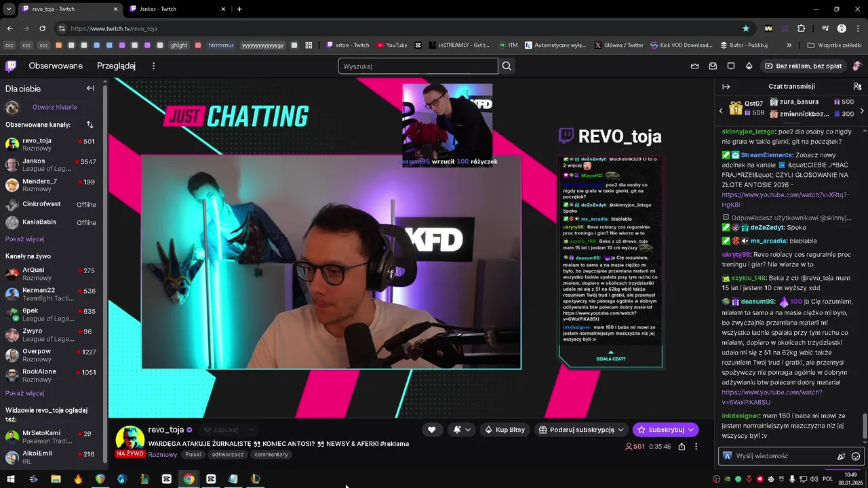Click the heart follow button

tap(431, 430)
